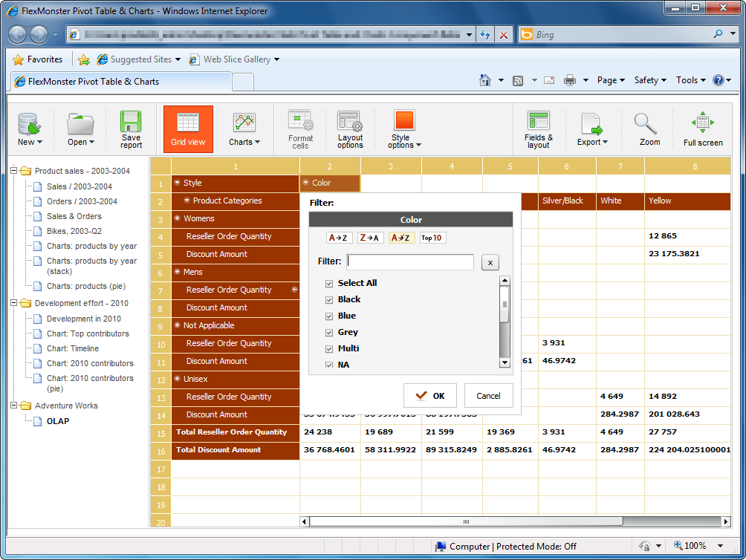The image size is (746, 560).
Task: Toggle the Select All checkbox
Action: coord(328,284)
